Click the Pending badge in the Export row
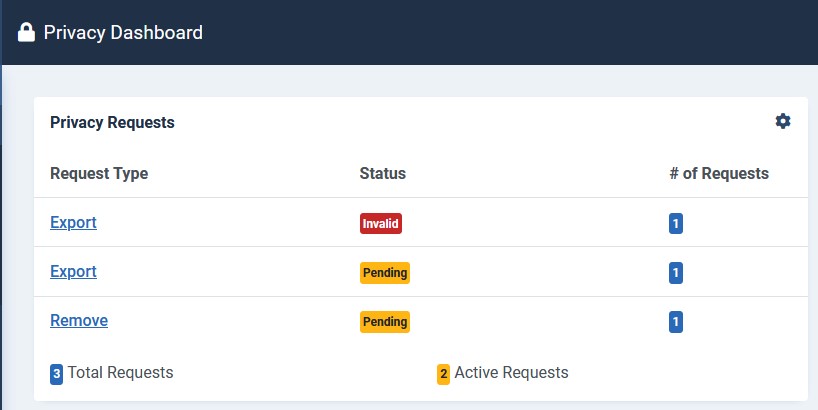 [385, 272]
